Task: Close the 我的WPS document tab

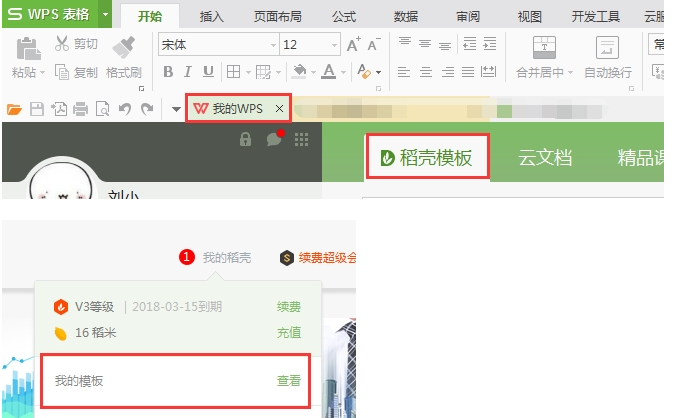Action: coord(279,108)
